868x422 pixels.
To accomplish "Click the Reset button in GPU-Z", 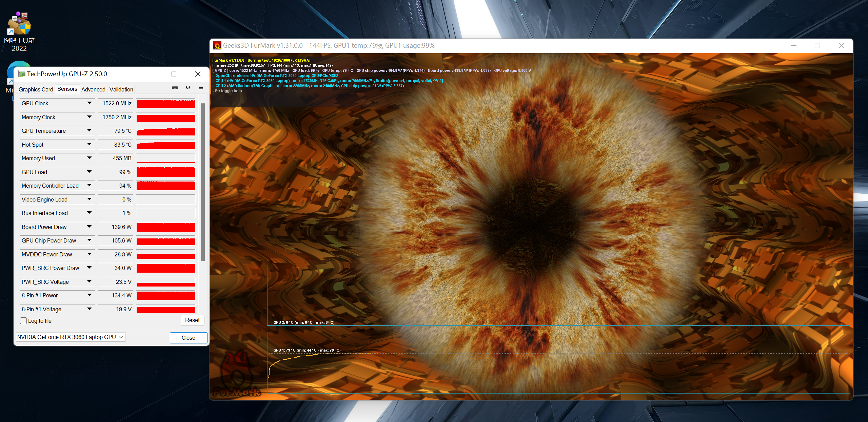I will coord(192,320).
